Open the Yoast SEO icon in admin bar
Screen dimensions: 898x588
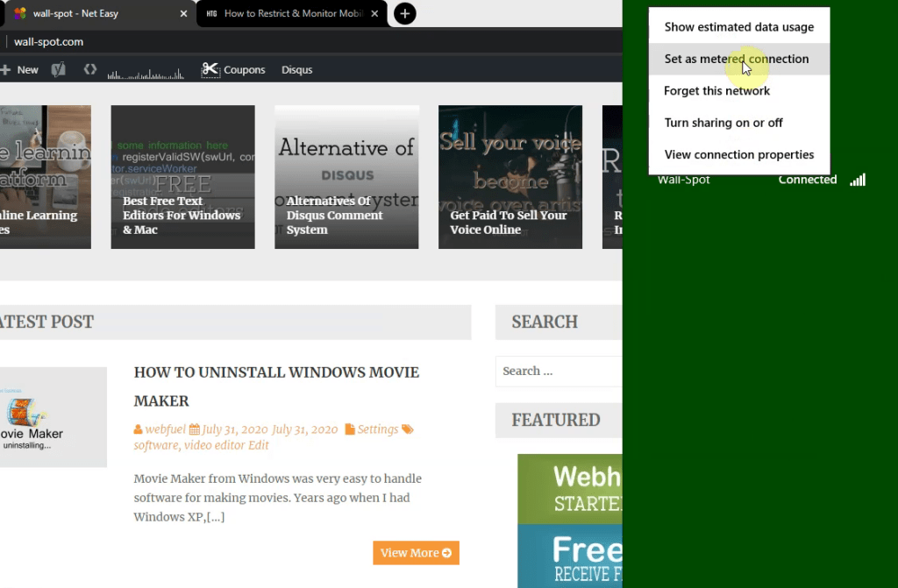pos(59,70)
